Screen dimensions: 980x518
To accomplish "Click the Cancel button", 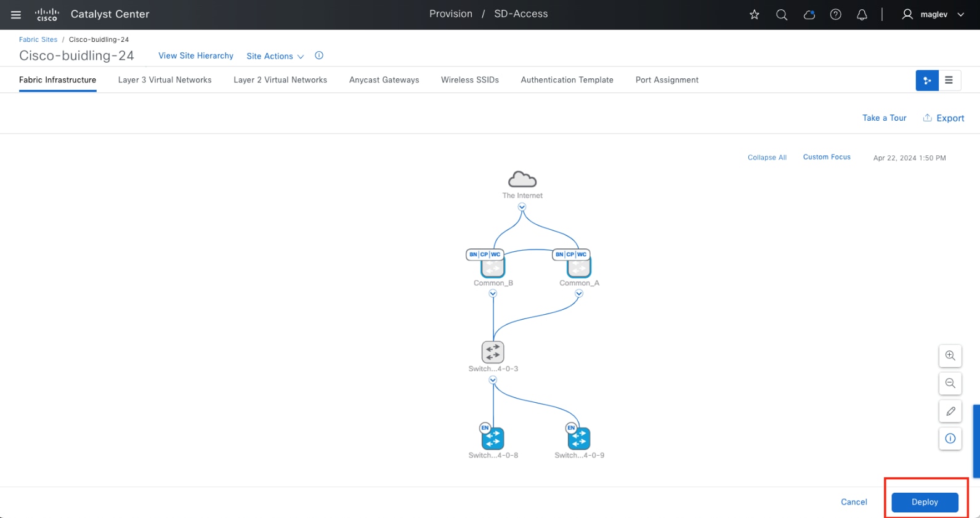I will click(x=854, y=502).
